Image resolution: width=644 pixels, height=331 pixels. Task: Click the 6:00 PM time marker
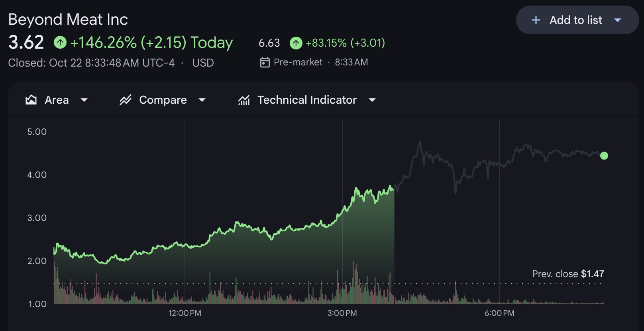[499, 313]
